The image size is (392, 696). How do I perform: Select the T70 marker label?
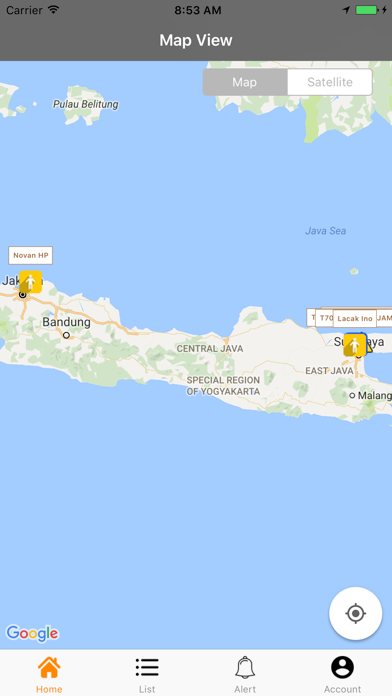[325, 318]
